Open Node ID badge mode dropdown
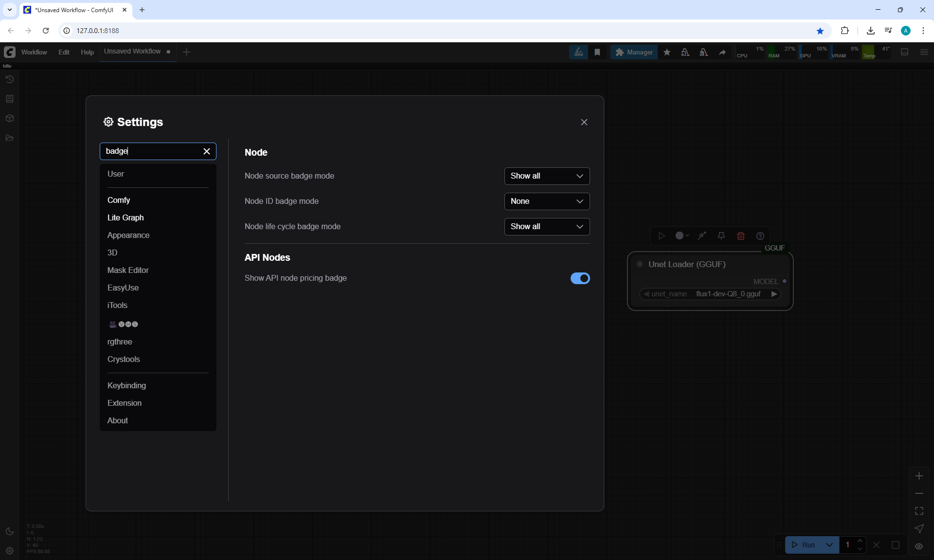Screen dimensions: 934x560 (547, 201)
